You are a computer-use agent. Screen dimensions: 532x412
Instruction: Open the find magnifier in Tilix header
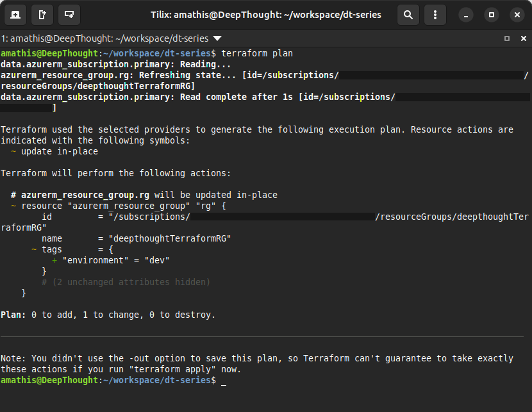pos(408,15)
